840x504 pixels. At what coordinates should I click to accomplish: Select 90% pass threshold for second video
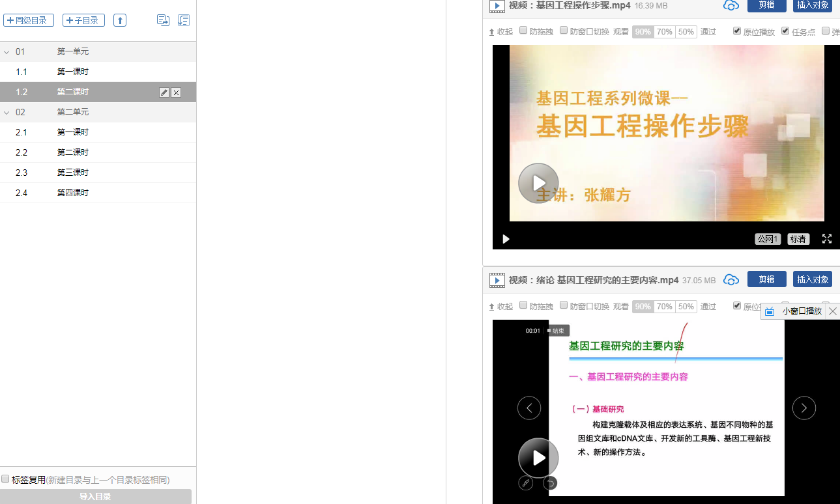643,307
